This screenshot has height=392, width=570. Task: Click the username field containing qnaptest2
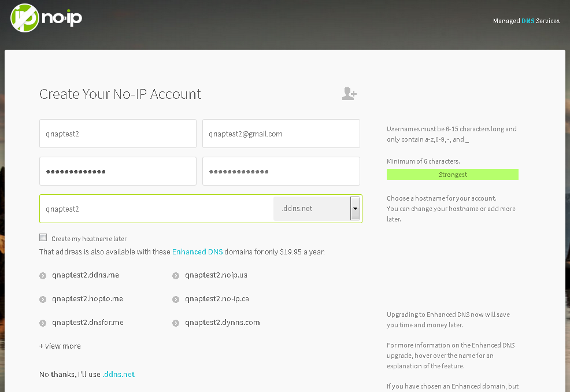[x=118, y=134]
